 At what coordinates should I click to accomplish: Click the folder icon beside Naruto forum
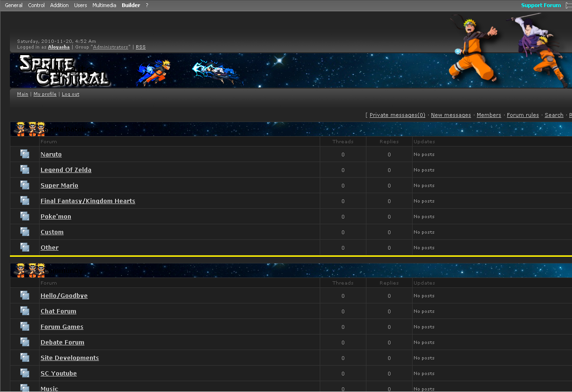pyautogui.click(x=25, y=154)
